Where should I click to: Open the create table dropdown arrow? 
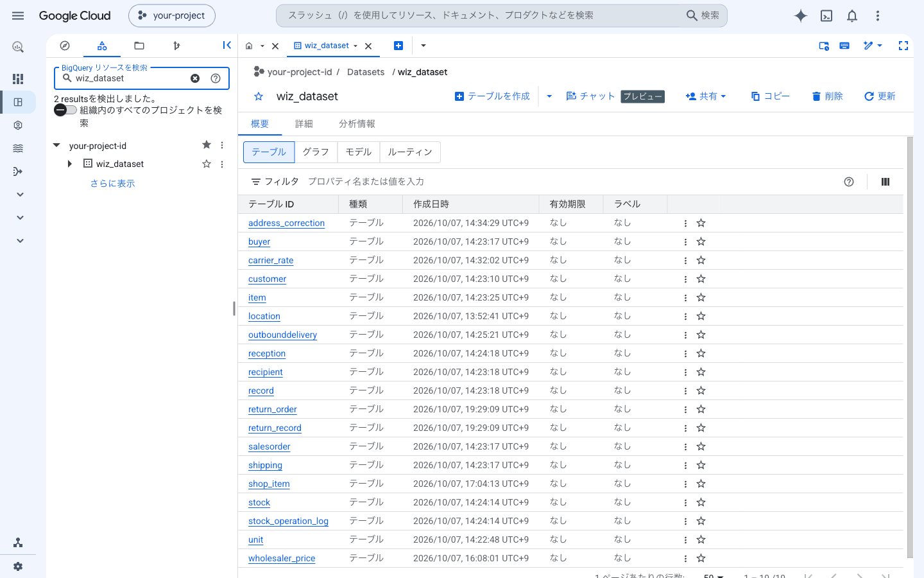point(549,96)
